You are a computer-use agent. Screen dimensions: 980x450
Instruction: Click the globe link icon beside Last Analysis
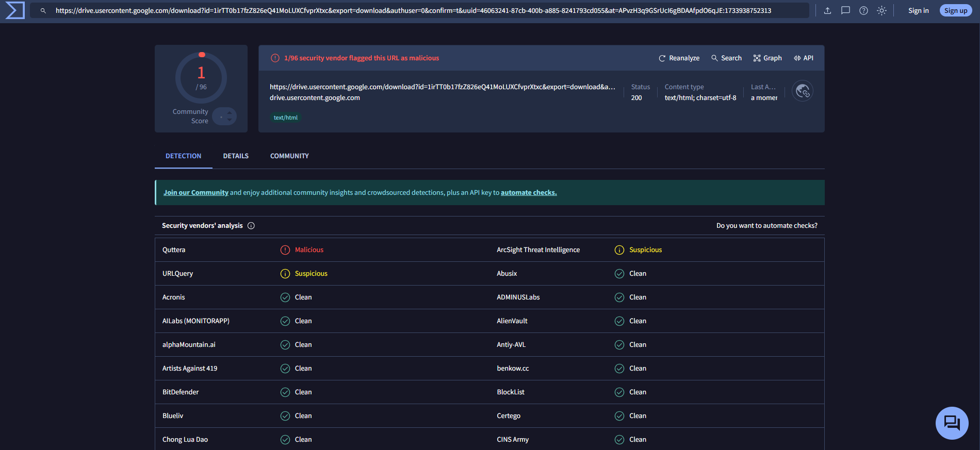pos(803,91)
